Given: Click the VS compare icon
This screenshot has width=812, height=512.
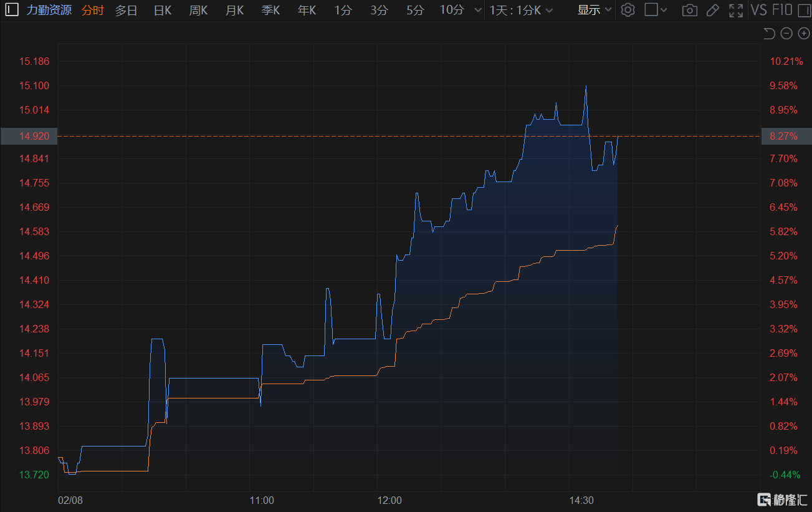Looking at the screenshot, I should [758, 10].
